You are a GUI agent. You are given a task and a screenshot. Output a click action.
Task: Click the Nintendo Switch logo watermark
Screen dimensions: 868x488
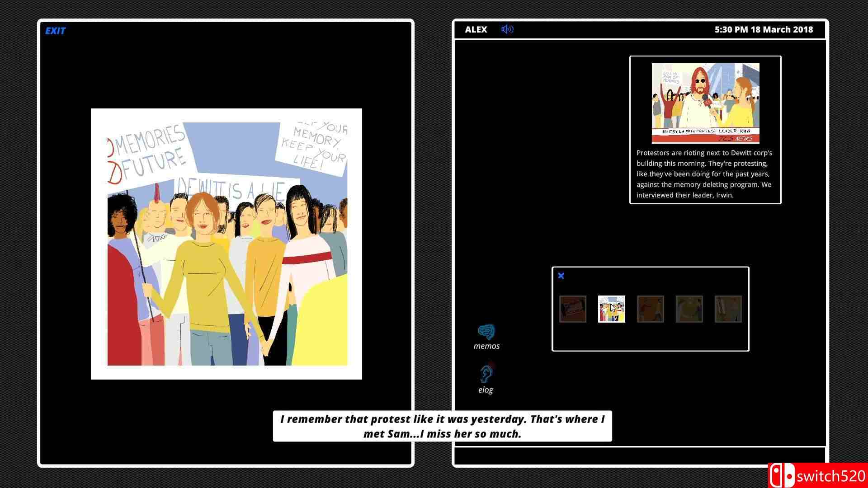click(781, 476)
